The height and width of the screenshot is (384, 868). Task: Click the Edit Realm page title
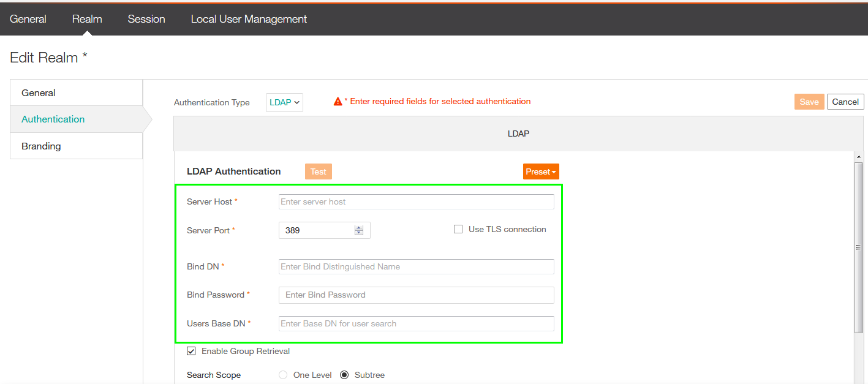tap(48, 58)
